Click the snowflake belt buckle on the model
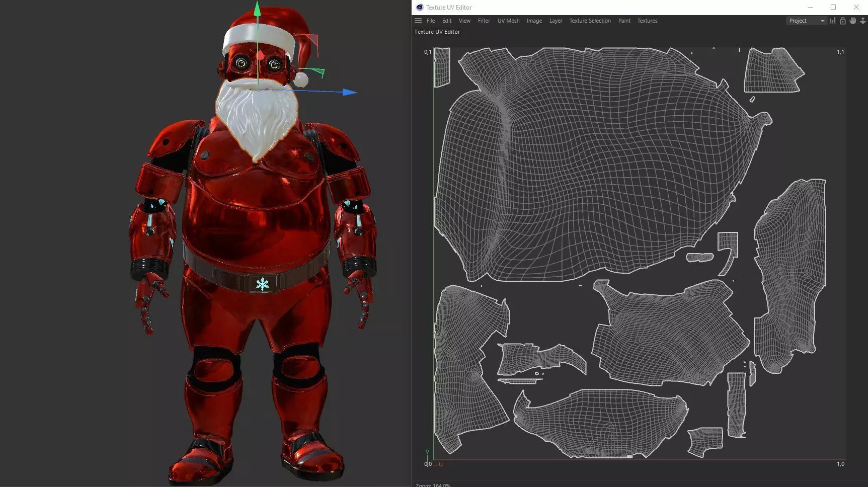The height and width of the screenshot is (487, 868). [262, 284]
